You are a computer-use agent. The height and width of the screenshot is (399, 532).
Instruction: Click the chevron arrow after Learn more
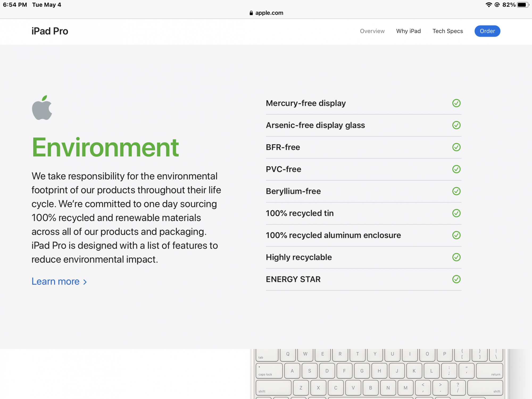pos(85,282)
